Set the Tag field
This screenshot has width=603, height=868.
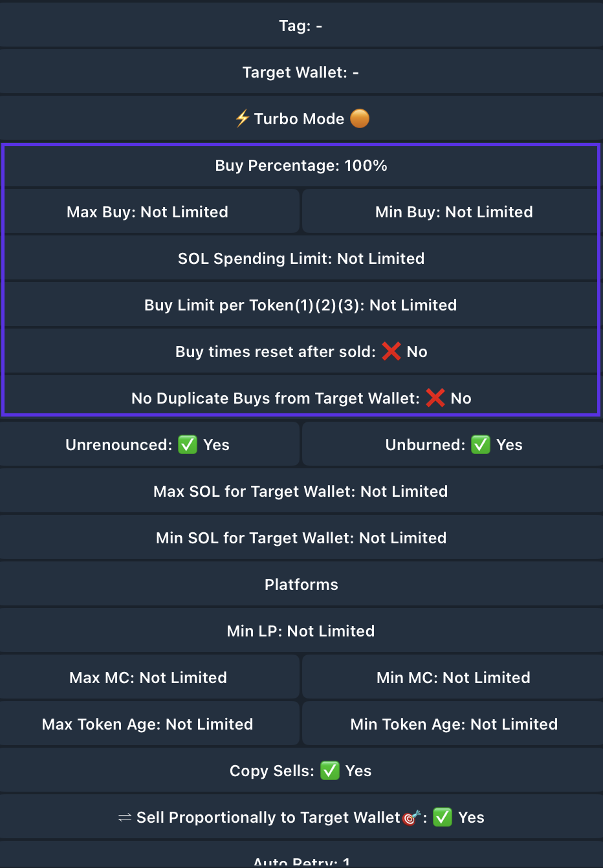(301, 26)
